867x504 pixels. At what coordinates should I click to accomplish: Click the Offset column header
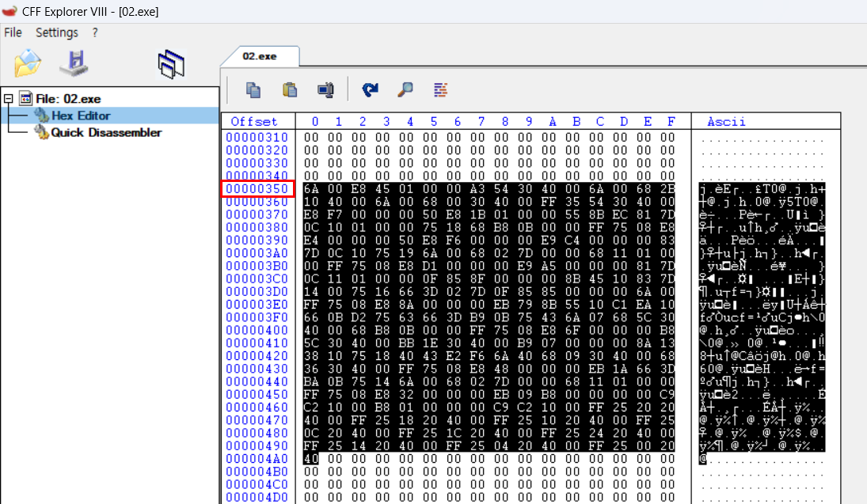coord(254,122)
